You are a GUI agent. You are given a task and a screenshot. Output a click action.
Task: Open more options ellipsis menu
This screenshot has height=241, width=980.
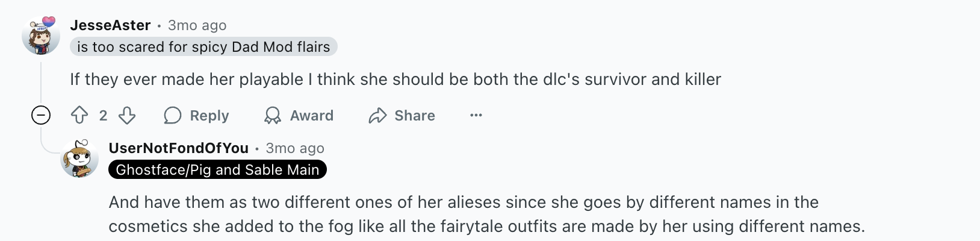[x=476, y=115]
